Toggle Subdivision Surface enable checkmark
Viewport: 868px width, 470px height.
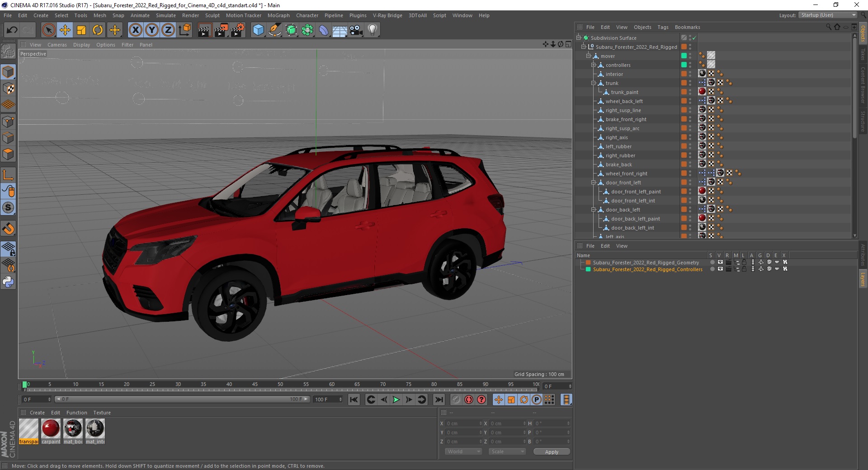pyautogui.click(x=694, y=38)
